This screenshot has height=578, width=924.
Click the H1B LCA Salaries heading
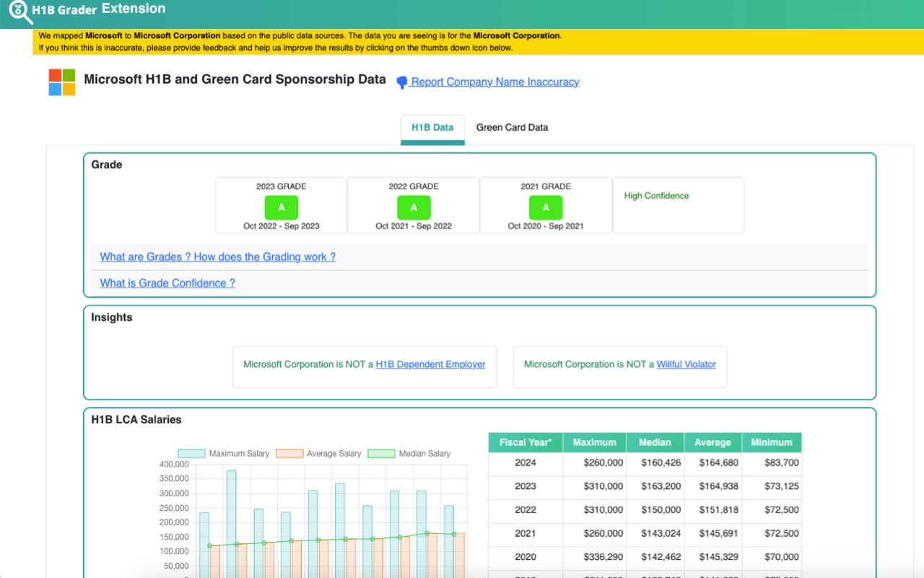tap(136, 420)
